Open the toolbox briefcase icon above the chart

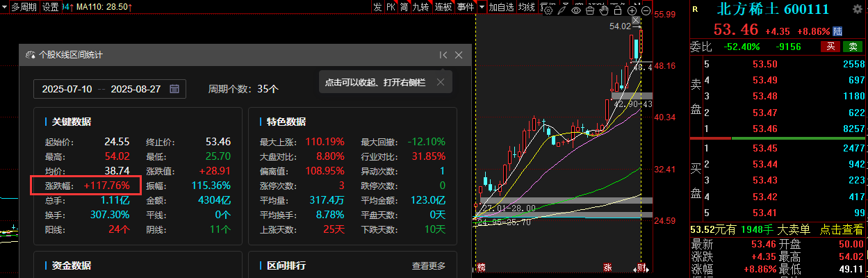590,10
